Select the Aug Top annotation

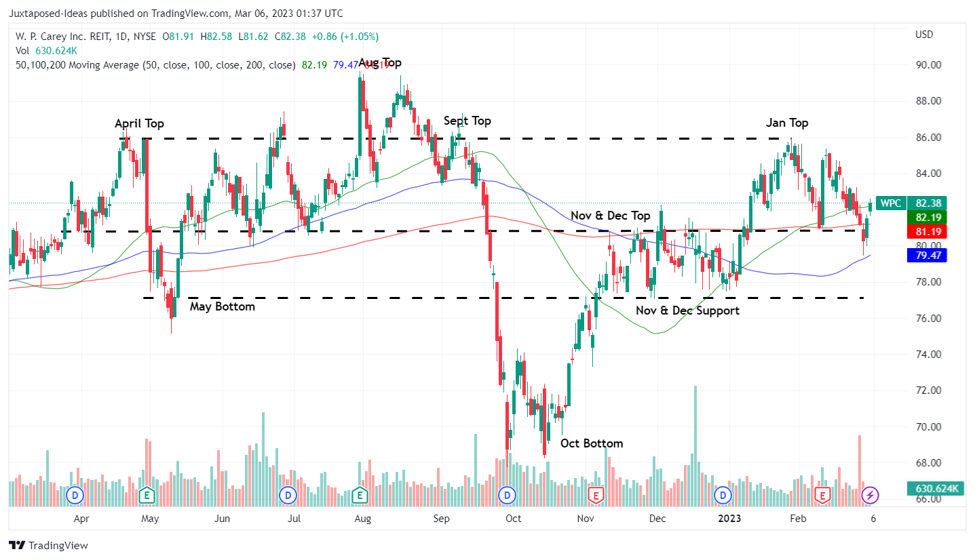[380, 62]
